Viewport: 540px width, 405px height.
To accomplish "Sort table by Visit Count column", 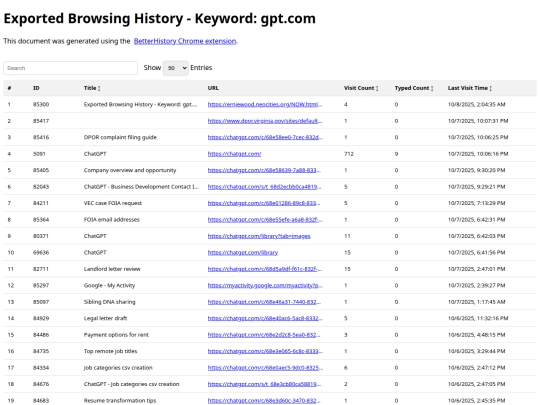I will [x=361, y=88].
